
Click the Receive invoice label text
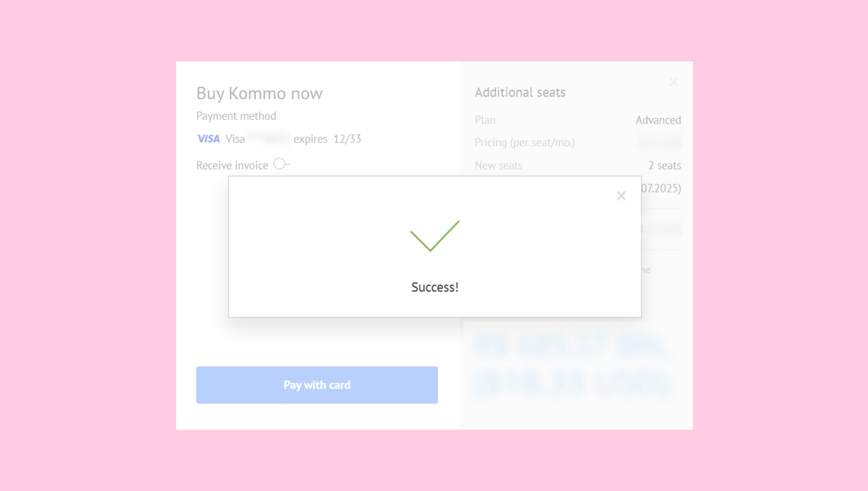(x=232, y=165)
